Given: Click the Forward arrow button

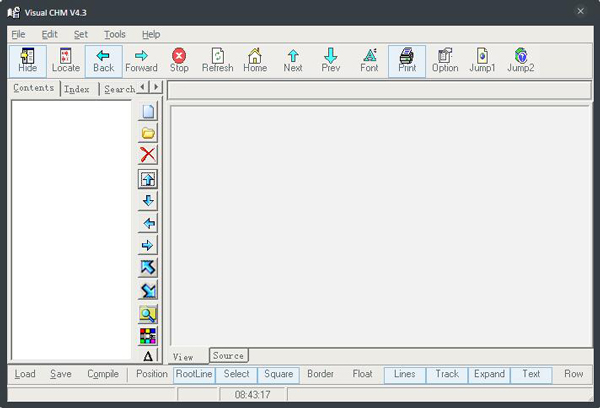Looking at the screenshot, I should (142, 61).
